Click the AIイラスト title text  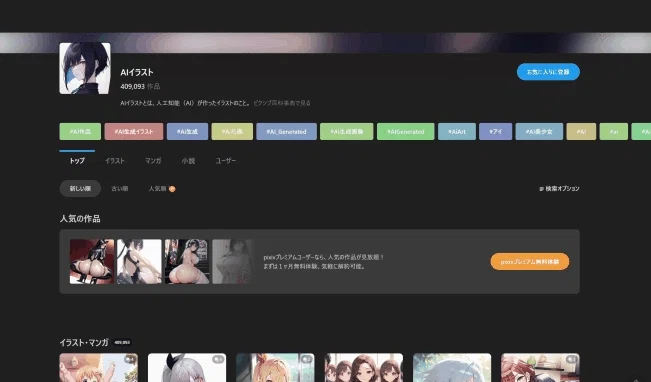pyautogui.click(x=137, y=72)
